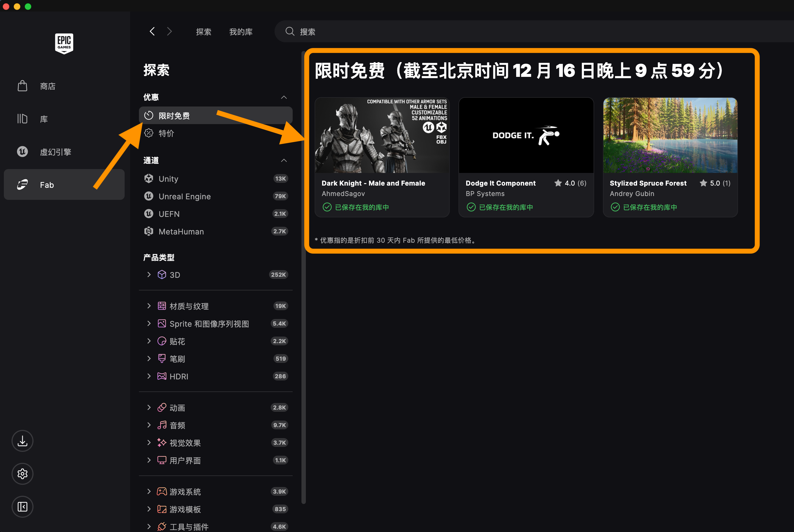The image size is (794, 532).
Task: Click the Epic Games logo icon
Action: click(64, 43)
